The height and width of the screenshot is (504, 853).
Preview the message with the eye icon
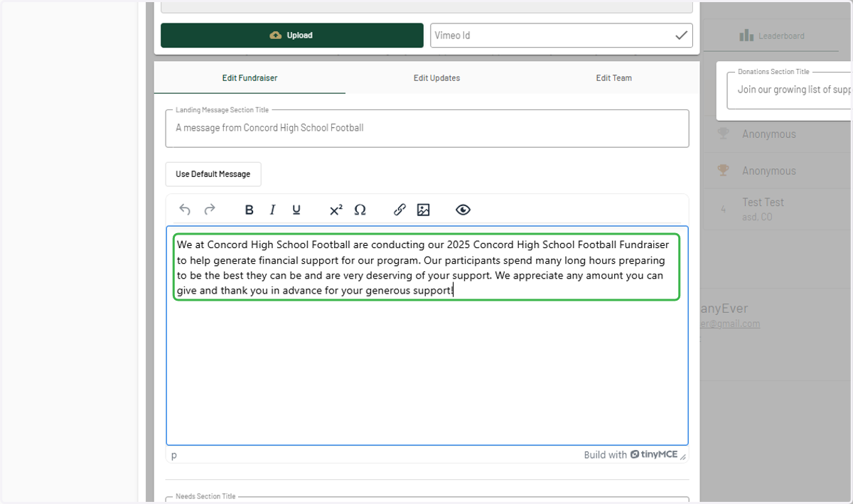pyautogui.click(x=463, y=210)
